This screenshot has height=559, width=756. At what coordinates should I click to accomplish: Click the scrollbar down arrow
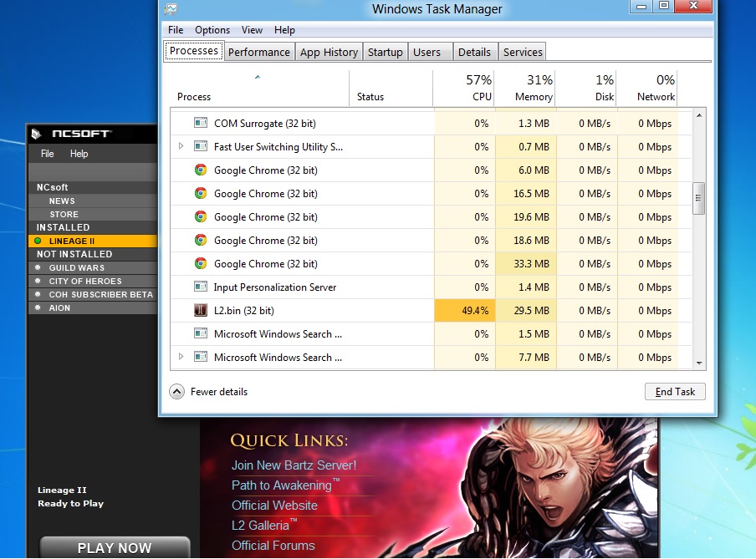699,363
